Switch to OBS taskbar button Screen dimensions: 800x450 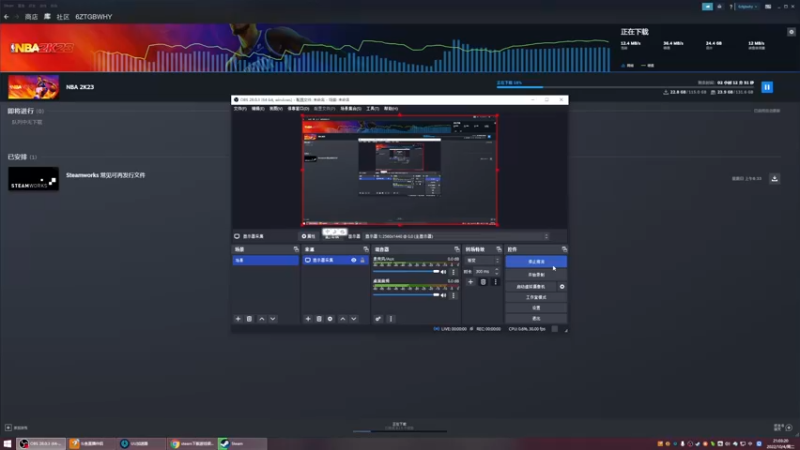click(41, 443)
